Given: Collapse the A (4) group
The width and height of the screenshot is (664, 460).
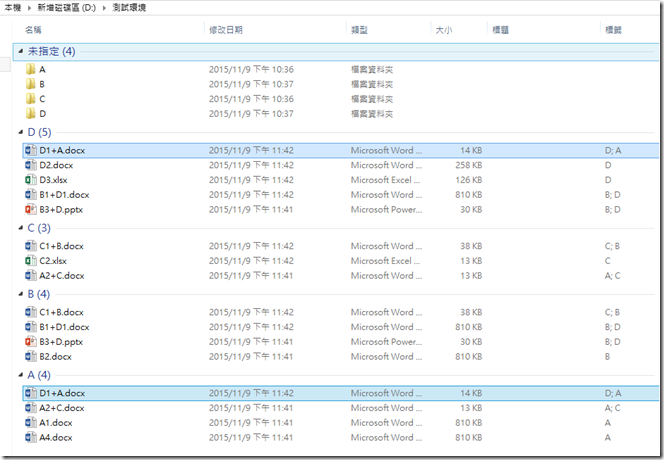Looking at the screenshot, I should [21, 375].
